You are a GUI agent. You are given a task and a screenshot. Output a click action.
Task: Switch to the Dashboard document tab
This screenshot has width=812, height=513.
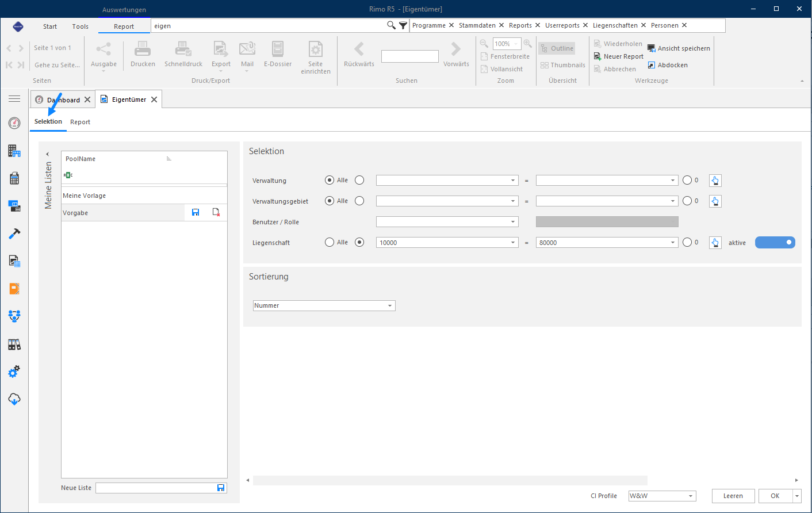[x=63, y=99]
